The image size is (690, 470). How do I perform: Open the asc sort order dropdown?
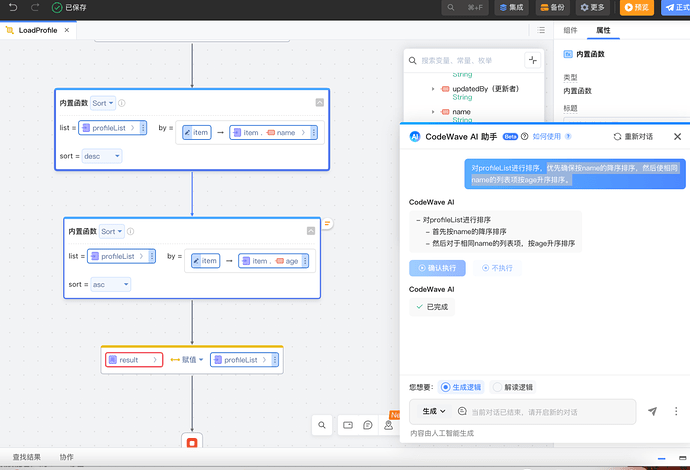[x=111, y=284]
